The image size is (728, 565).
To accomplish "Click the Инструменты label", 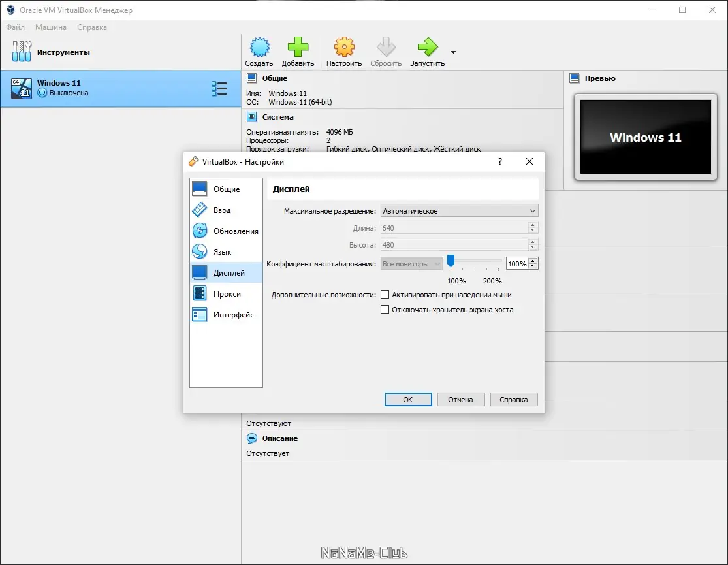I will [x=63, y=52].
